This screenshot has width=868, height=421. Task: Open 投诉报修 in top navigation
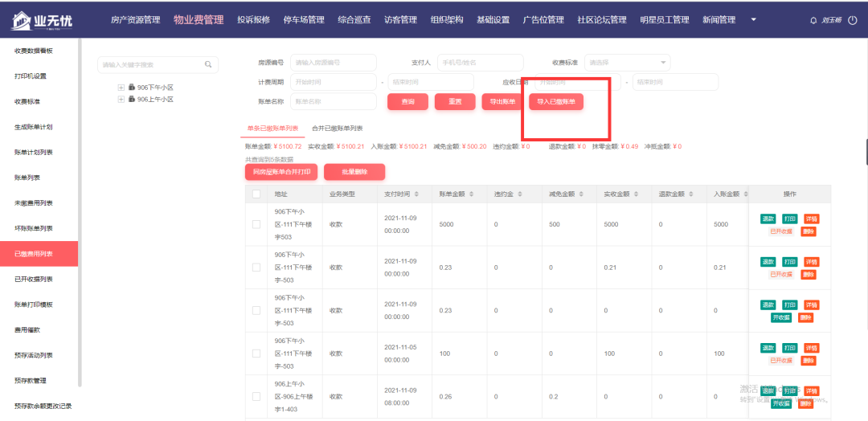pos(253,20)
